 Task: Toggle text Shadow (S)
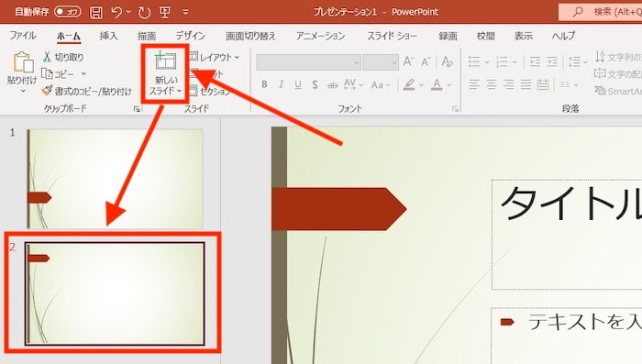[x=315, y=84]
